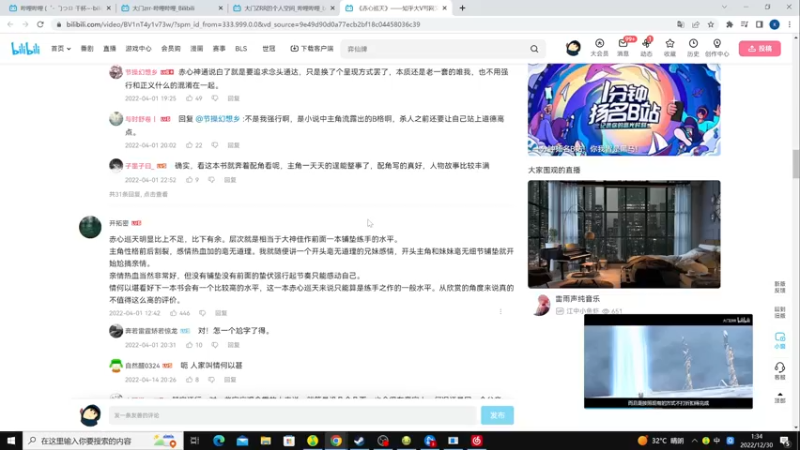Screen dimensions: 800x450
Task: Open the rainy room live stream thumbnail
Action: click(624, 234)
